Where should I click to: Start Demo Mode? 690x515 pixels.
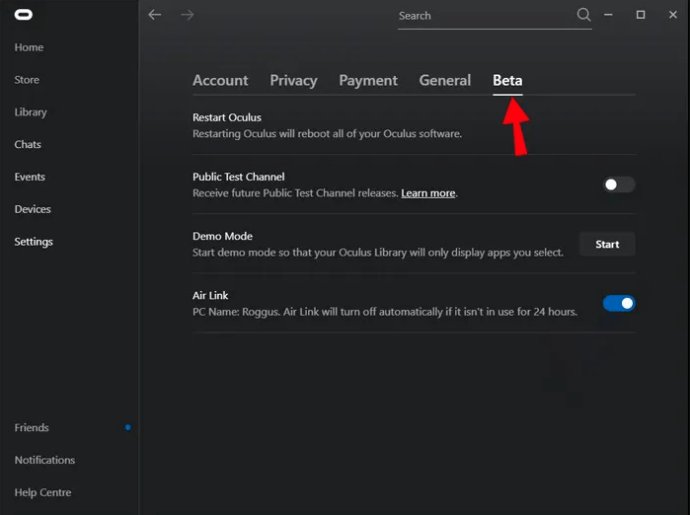point(607,244)
